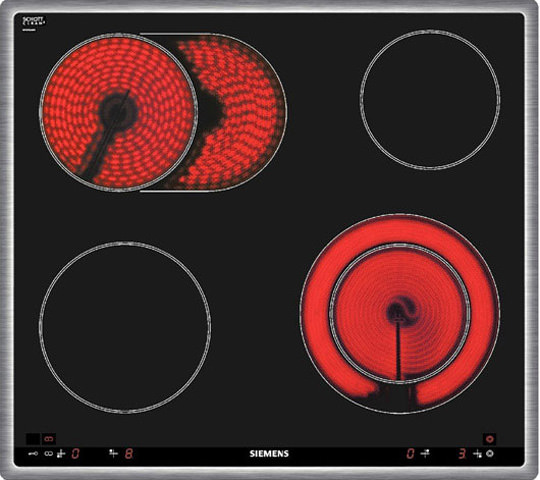Screen dimensions: 540x480
Task: Tap the lit oval-zone indicator above the controls
Action: pyautogui.click(x=49, y=439)
